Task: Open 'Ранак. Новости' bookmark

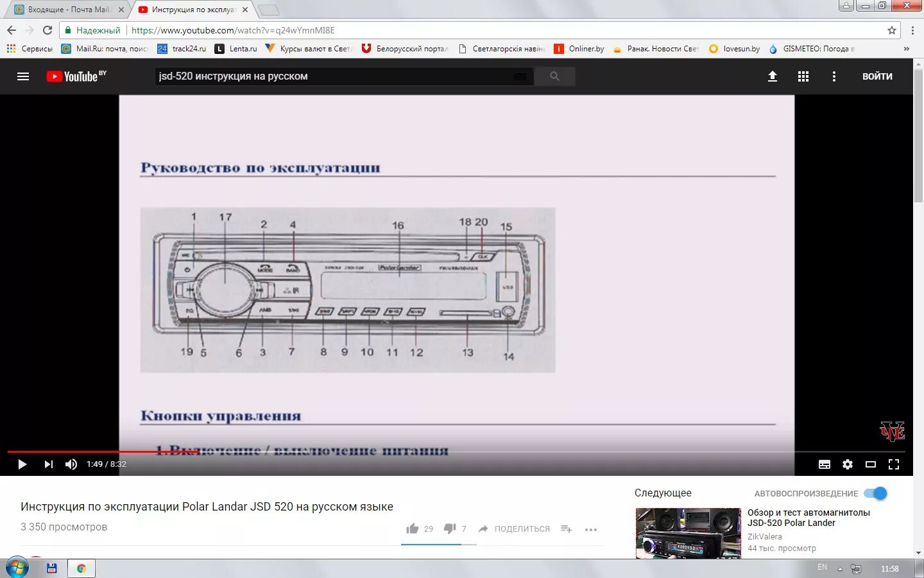Action: [x=656, y=48]
